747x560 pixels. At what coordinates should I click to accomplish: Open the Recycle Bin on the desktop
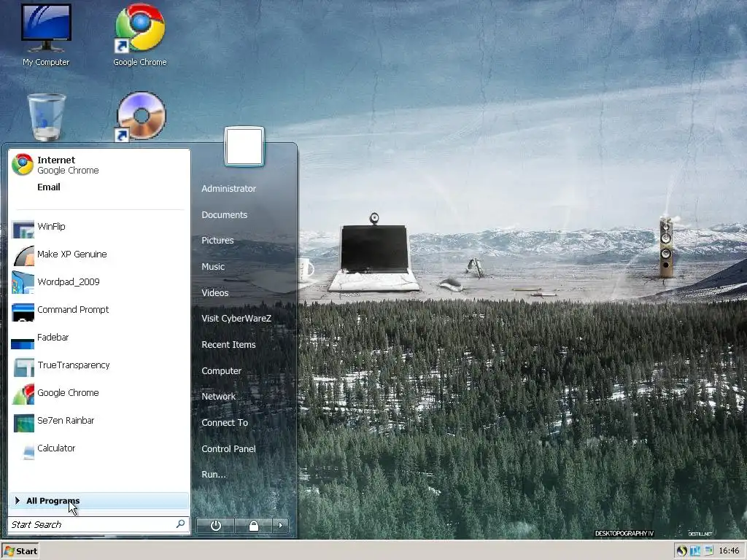tap(47, 117)
